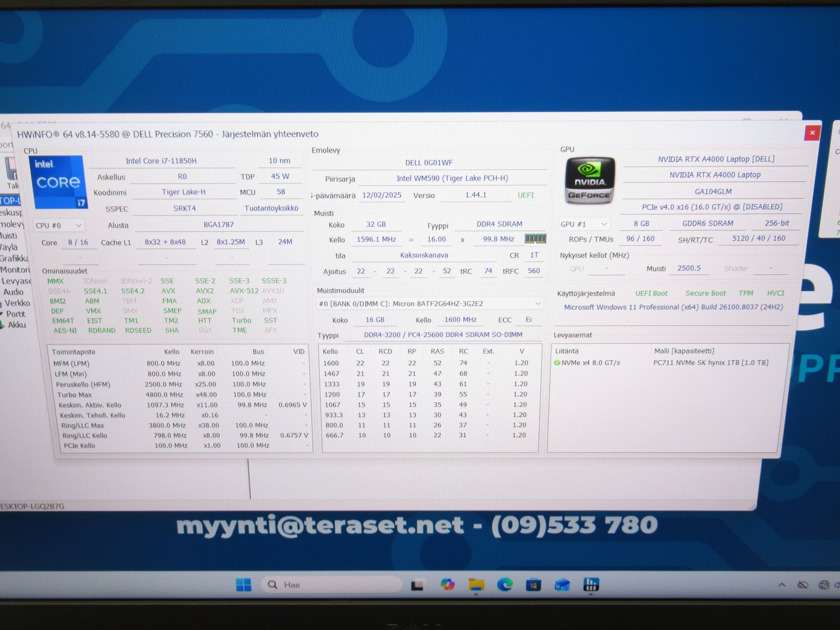This screenshot has height=630, width=840.
Task: Select Portit in the background tree
Action: 16,314
